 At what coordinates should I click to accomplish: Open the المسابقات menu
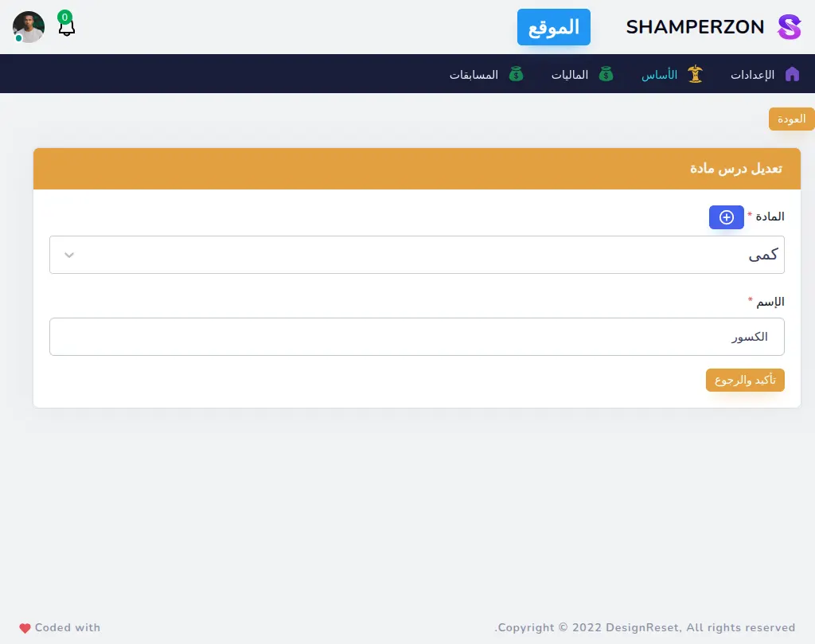click(474, 75)
